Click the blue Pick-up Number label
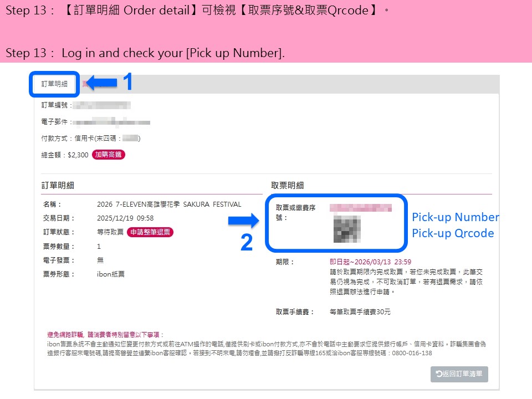The width and height of the screenshot is (532, 399). tap(456, 217)
